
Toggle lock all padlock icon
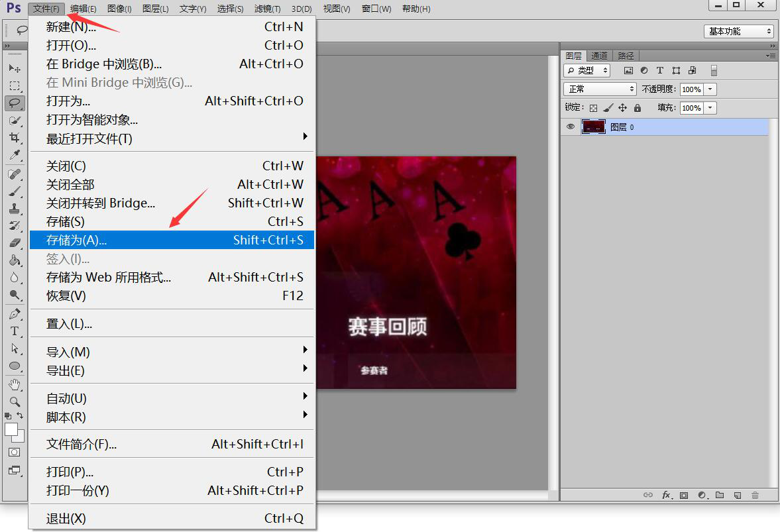tap(638, 108)
